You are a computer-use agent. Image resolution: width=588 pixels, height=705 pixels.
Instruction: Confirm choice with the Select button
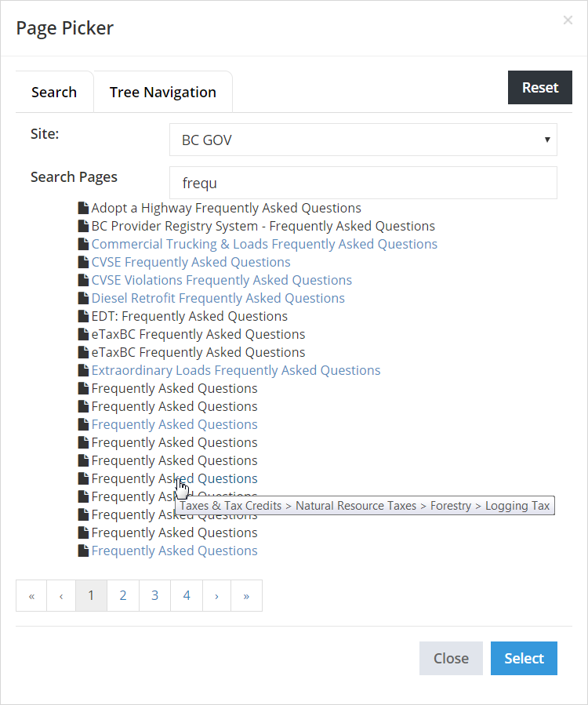pos(524,658)
